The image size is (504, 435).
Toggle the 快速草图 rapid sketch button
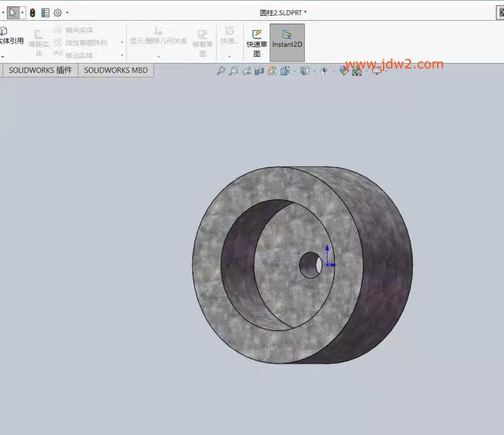click(x=256, y=42)
